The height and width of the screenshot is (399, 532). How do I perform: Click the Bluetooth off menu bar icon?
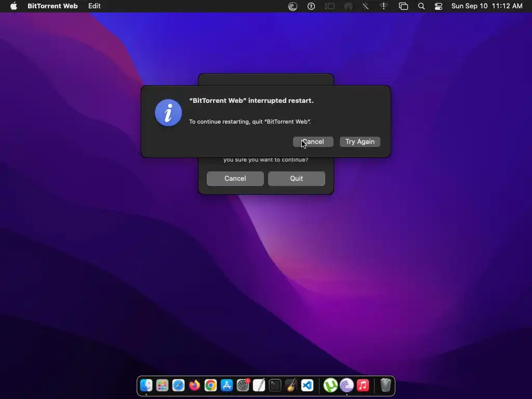point(365,6)
